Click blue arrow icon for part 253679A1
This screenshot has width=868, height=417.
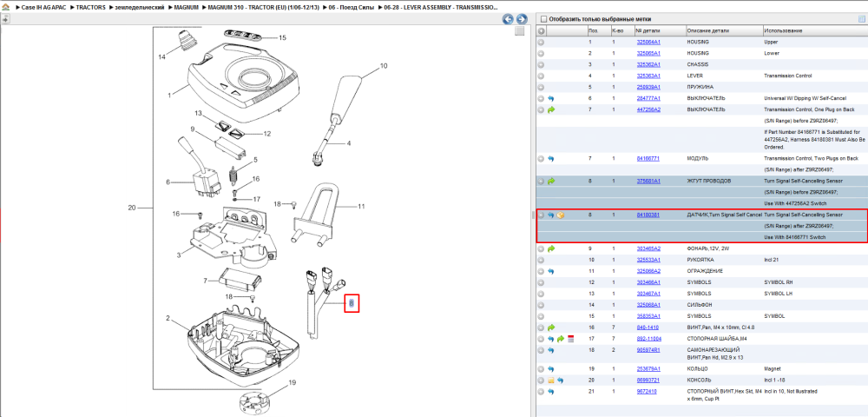551,369
